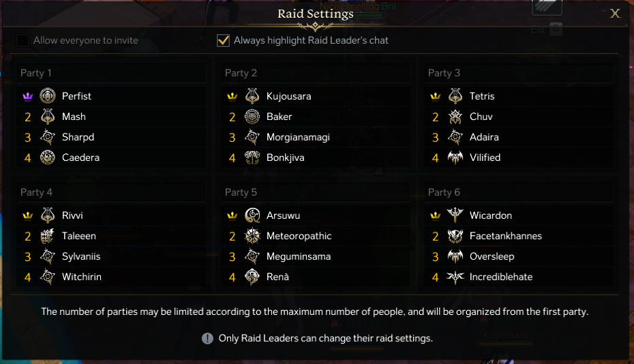This screenshot has width=634, height=364.
Task: Select the Party 6 header
Action: [x=444, y=192]
